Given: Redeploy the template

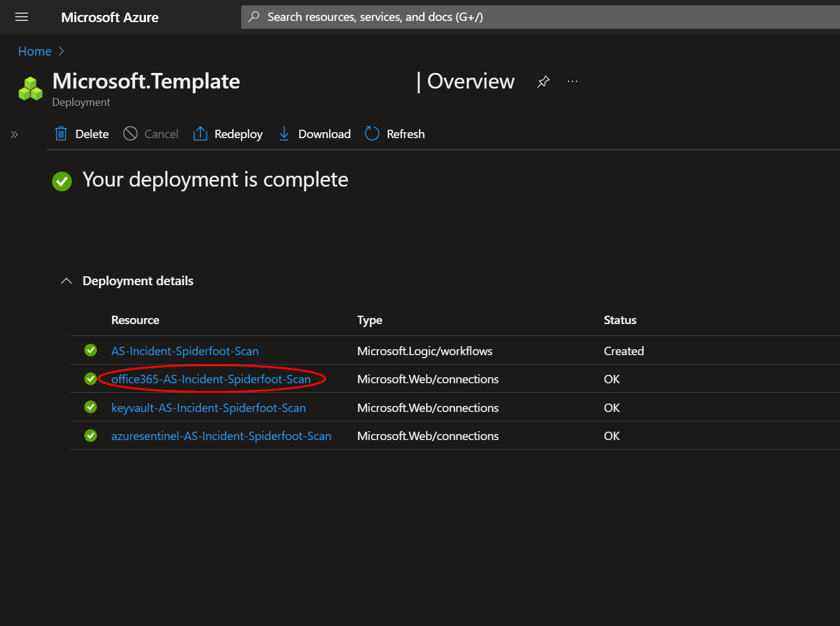Looking at the screenshot, I should (228, 134).
